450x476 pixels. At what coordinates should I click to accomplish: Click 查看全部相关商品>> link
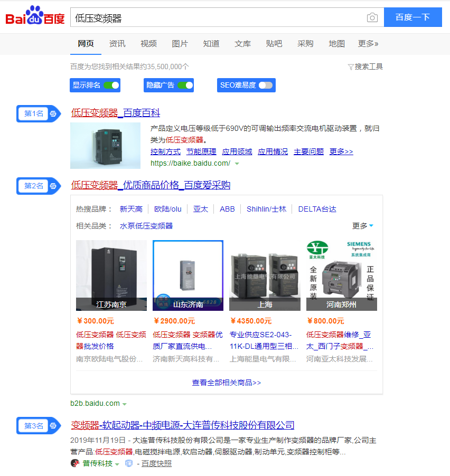click(227, 383)
